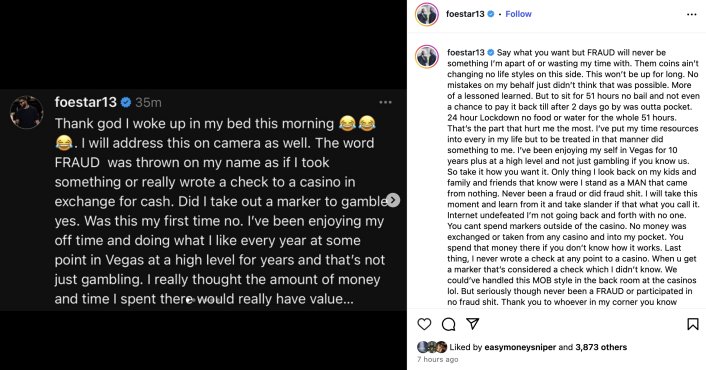Click the carousel pagination dots on the image
This screenshot has width=706, height=370.
(204, 300)
